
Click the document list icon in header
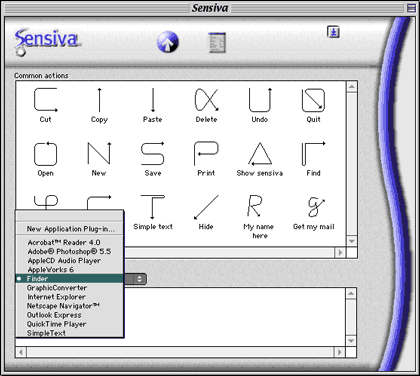(x=217, y=42)
